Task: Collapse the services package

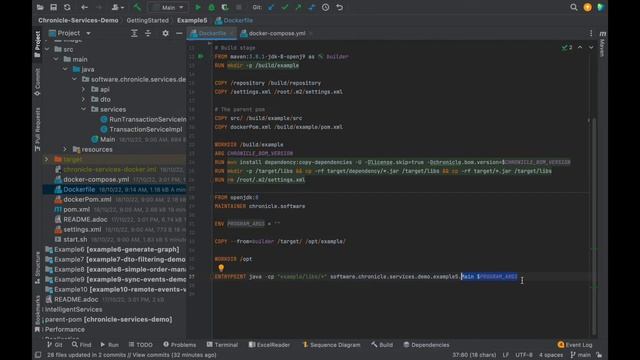Action: tap(84, 109)
